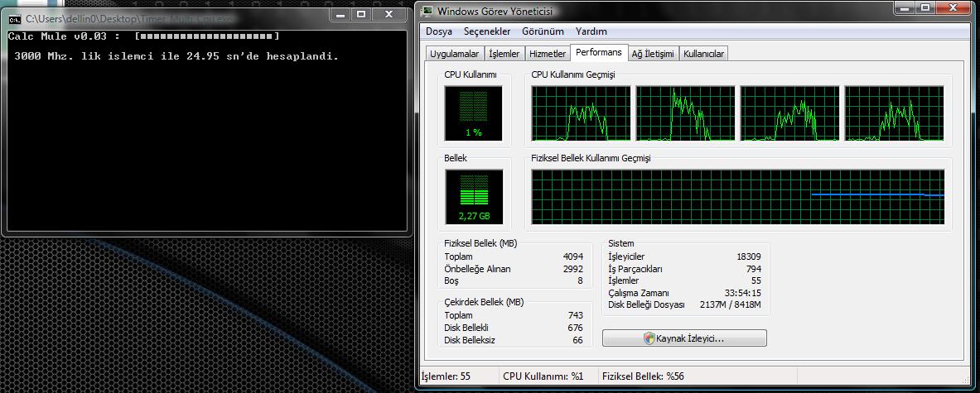Open the Yardım menu
This screenshot has width=980, height=393.
(x=591, y=31)
